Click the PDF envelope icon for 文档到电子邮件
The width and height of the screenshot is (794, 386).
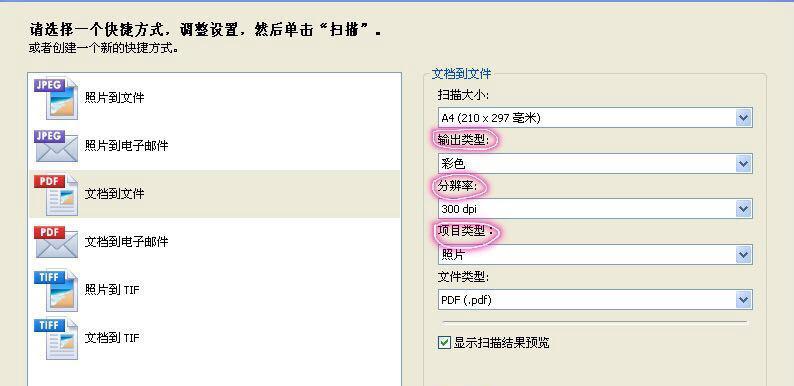(x=56, y=242)
